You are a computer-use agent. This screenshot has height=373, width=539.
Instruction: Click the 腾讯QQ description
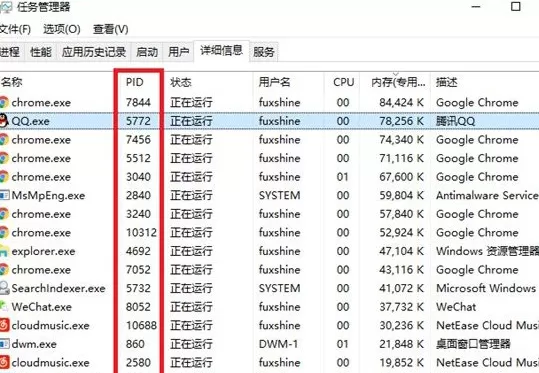pos(455,121)
